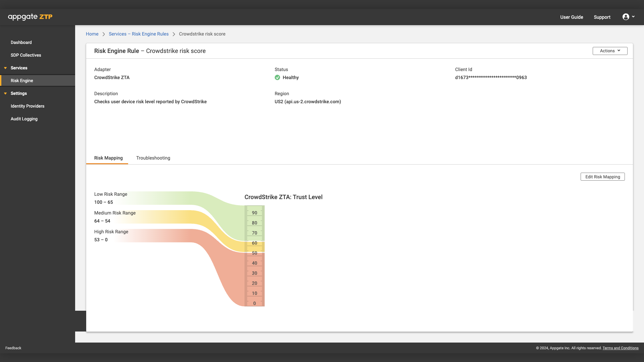Open the Actions dropdown menu
The height and width of the screenshot is (362, 644).
tap(610, 51)
